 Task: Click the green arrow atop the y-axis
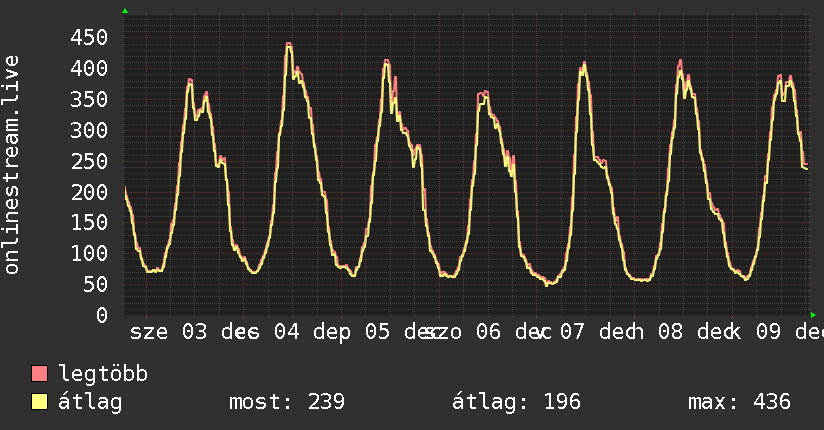(125, 11)
